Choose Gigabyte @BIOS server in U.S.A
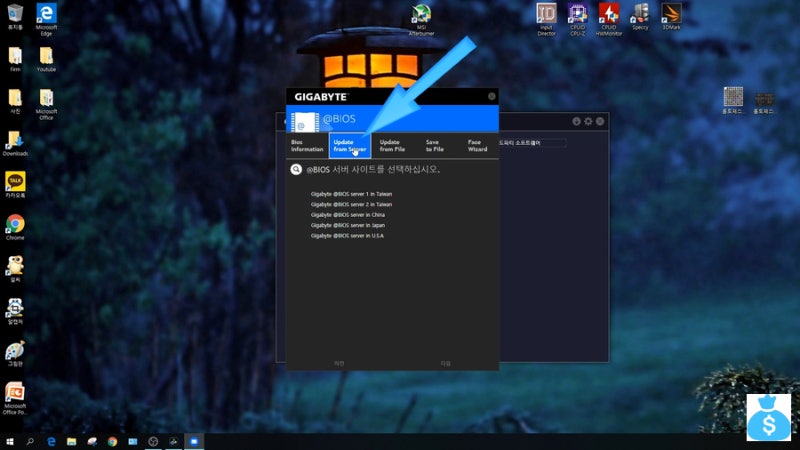The image size is (800, 450). tap(347, 236)
